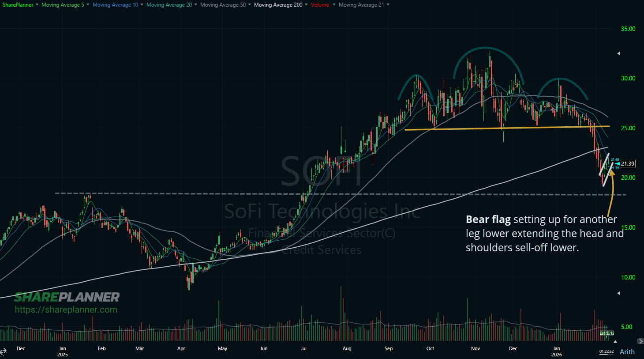Select the Moving Average 20 indicator label
Viewport: 644px width, 359px height.
pos(168,5)
